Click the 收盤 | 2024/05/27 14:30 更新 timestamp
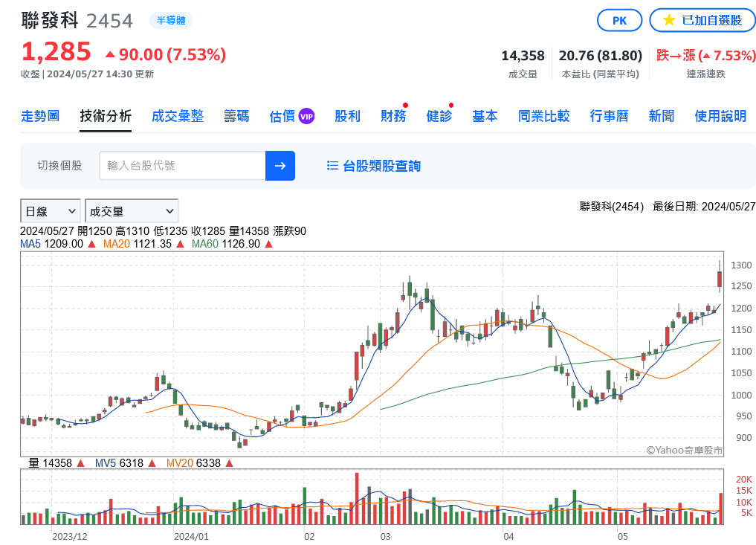 (x=87, y=74)
